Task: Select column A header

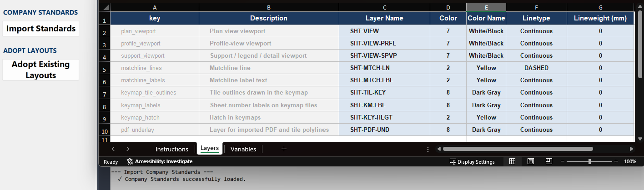Action: [x=155, y=7]
